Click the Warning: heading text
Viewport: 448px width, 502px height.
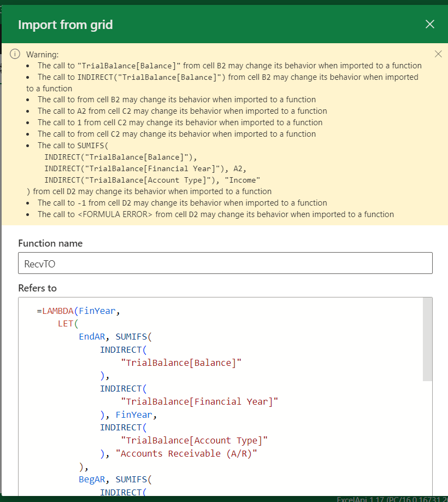click(x=43, y=55)
